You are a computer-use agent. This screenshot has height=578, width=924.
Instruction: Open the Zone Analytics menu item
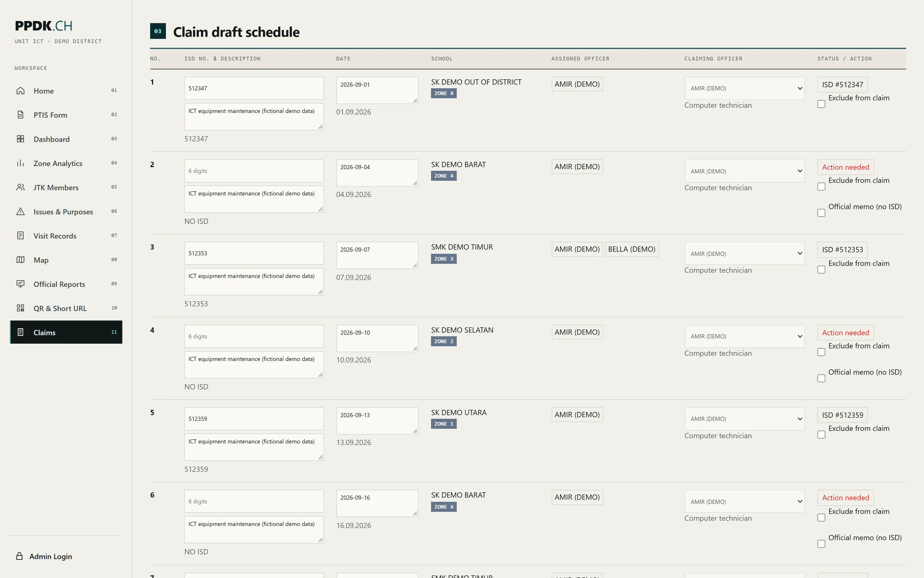pos(66,163)
